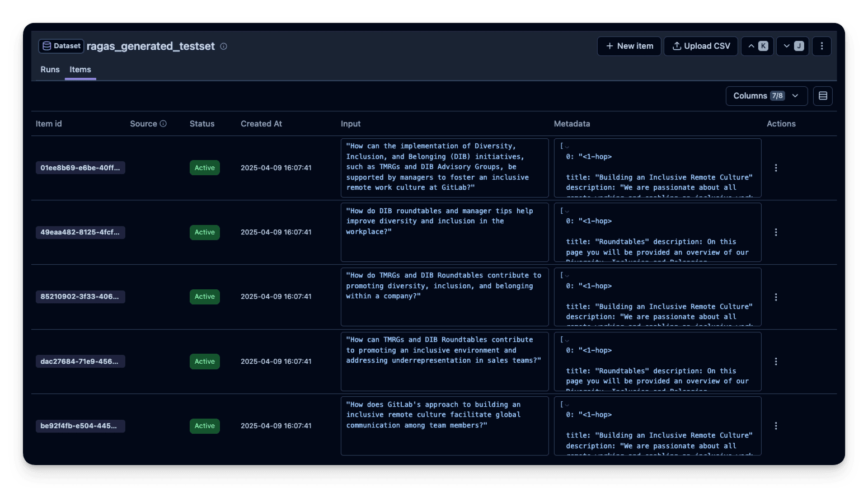Expand the Columns 7/8 dropdown
The width and height of the screenshot is (868, 488).
point(767,96)
